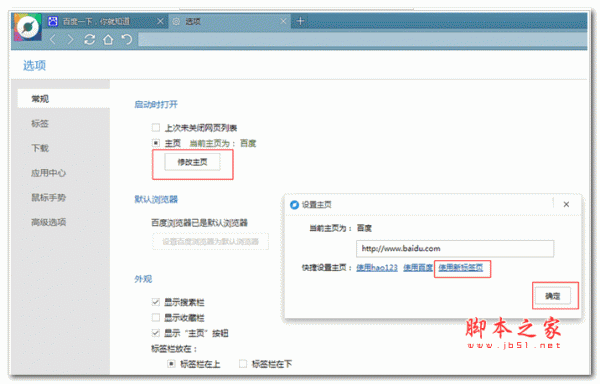
Task: Click the browser address bar
Action: click(362, 39)
